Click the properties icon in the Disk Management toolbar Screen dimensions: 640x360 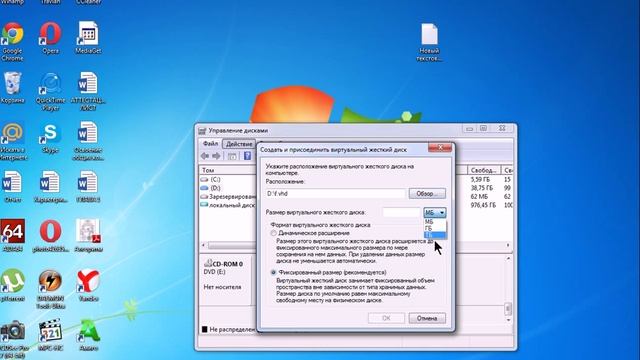click(x=232, y=156)
